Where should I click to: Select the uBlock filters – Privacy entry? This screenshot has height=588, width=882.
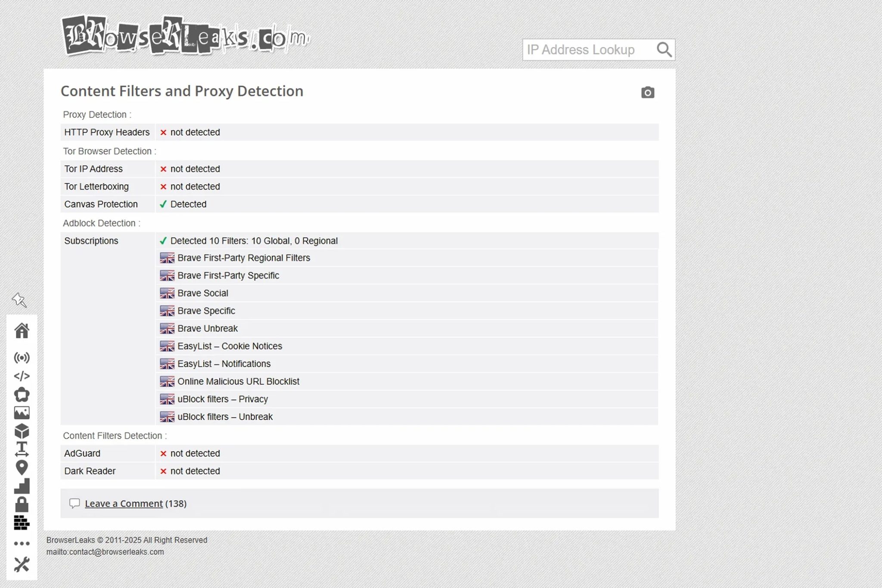point(223,399)
